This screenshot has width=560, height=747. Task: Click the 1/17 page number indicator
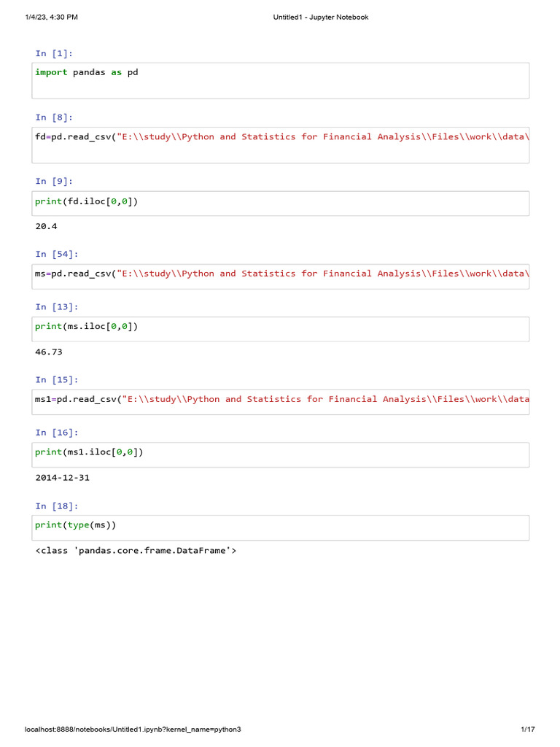528,729
